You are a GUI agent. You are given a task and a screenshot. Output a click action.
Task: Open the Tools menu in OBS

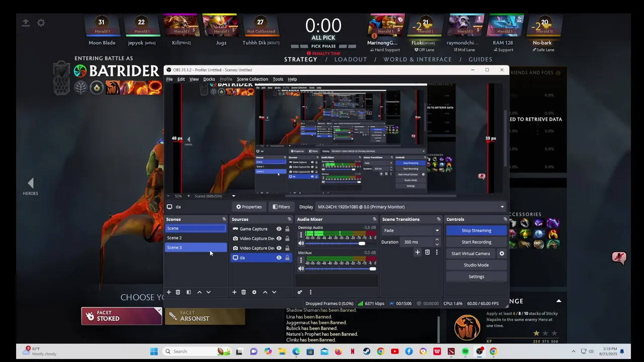coord(278,79)
